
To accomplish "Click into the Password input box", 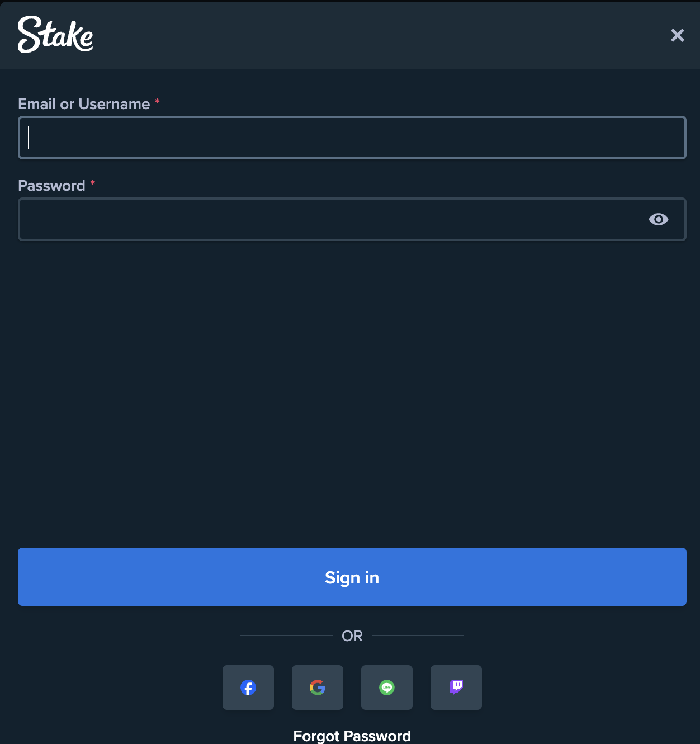I will click(x=330, y=219).
